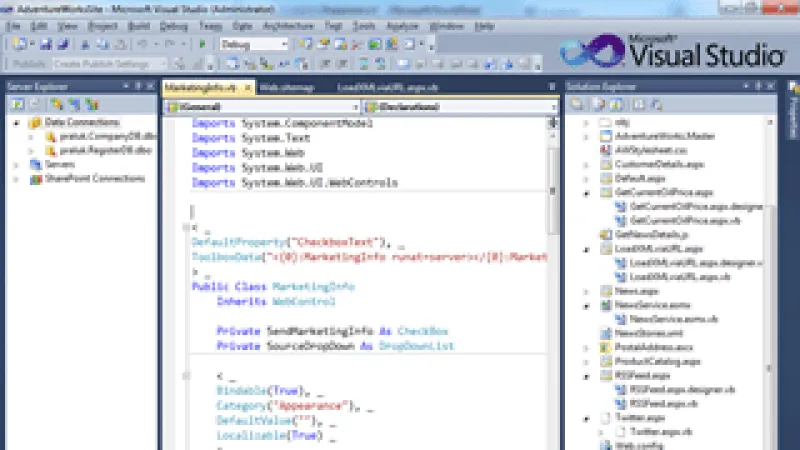800x450 pixels.
Task: Open Server Explorer window position menu
Action: tap(126, 86)
